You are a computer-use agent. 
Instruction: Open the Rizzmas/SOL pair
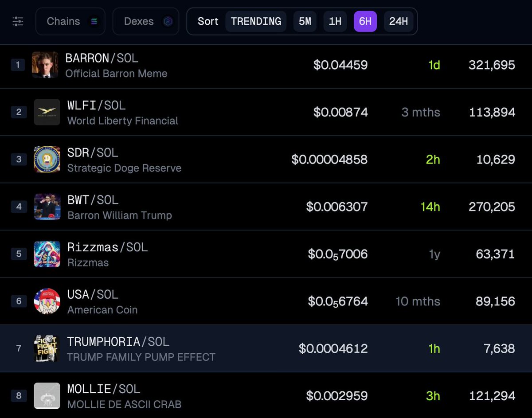[x=107, y=247]
